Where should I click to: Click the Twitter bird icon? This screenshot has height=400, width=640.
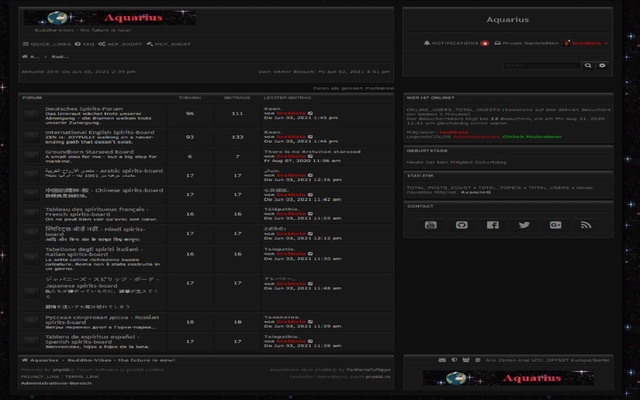(x=524, y=225)
